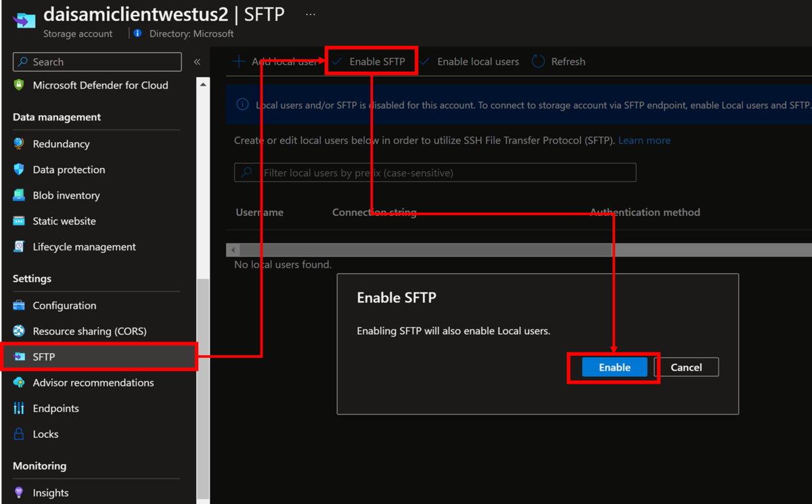Click the Endpoints sliders icon
The height and width of the screenshot is (504, 812).
click(x=19, y=408)
